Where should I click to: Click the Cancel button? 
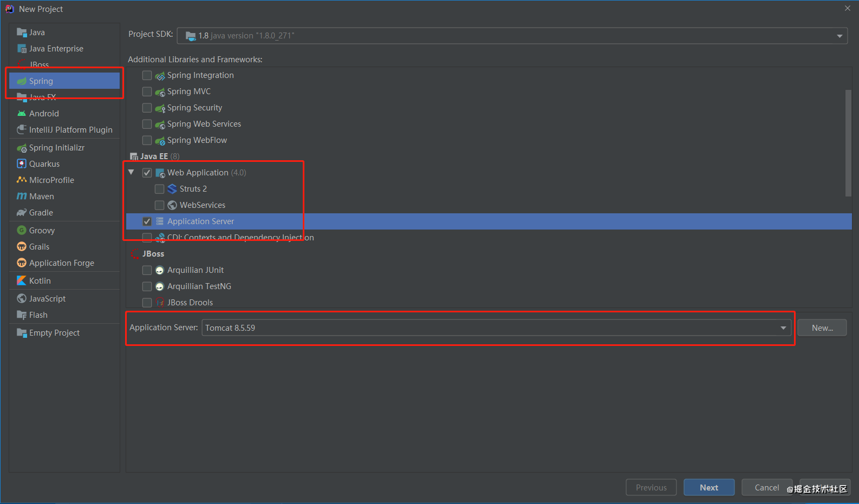[767, 487]
